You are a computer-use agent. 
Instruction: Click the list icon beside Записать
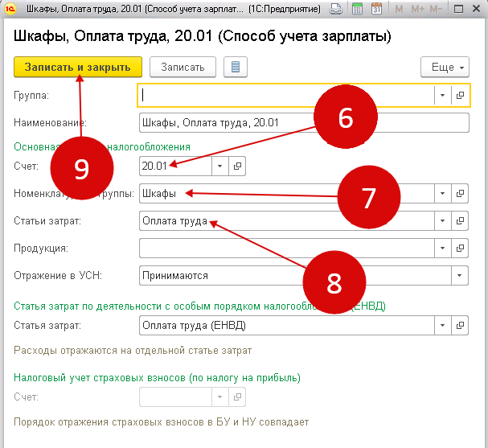pyautogui.click(x=236, y=68)
